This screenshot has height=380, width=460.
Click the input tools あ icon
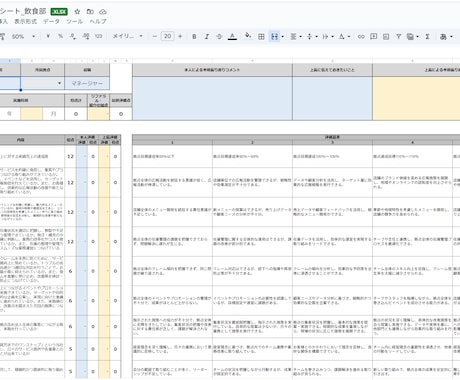click(x=443, y=36)
